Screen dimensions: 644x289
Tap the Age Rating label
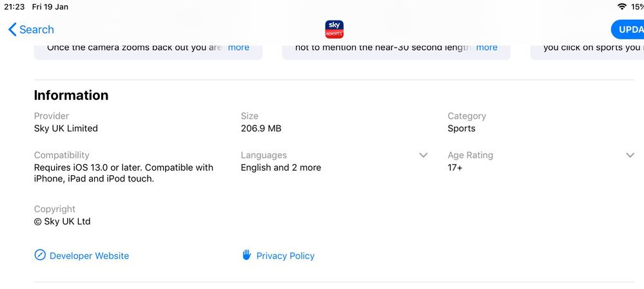point(470,155)
